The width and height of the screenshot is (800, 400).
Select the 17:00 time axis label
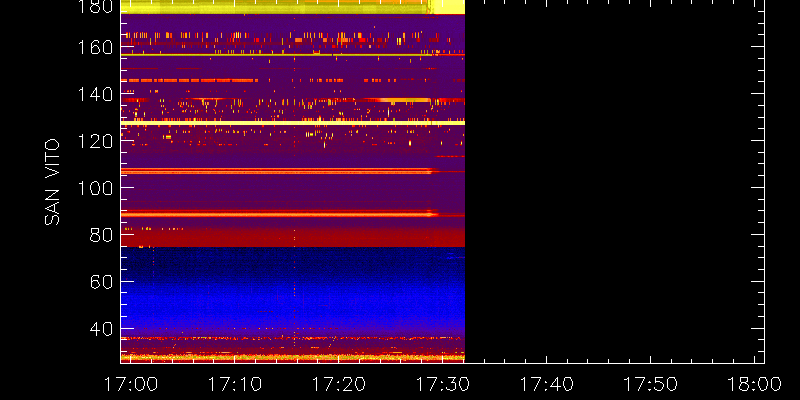129,384
